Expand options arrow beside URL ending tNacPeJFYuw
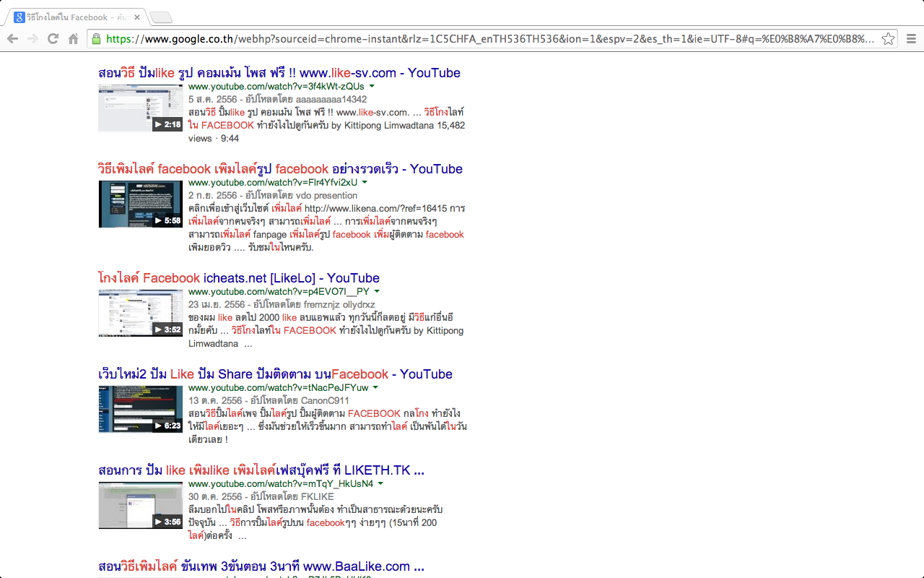This screenshot has height=578, width=924. click(375, 387)
